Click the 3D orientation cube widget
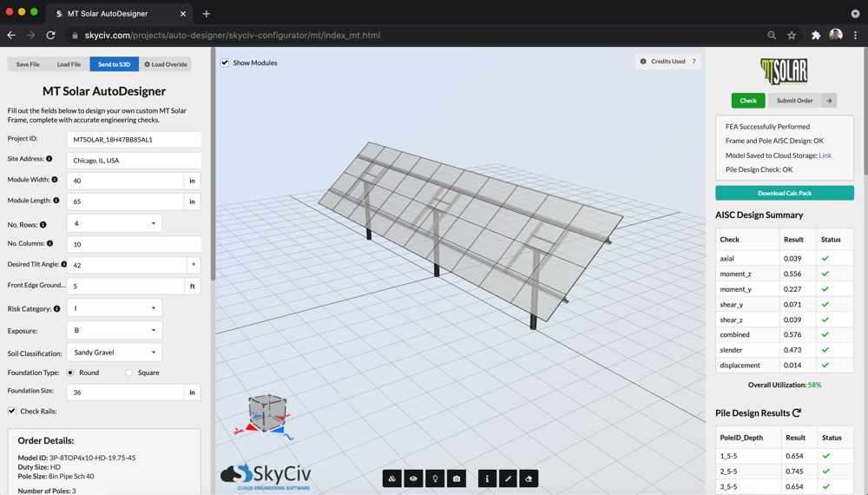The width and height of the screenshot is (868, 495). tap(266, 413)
